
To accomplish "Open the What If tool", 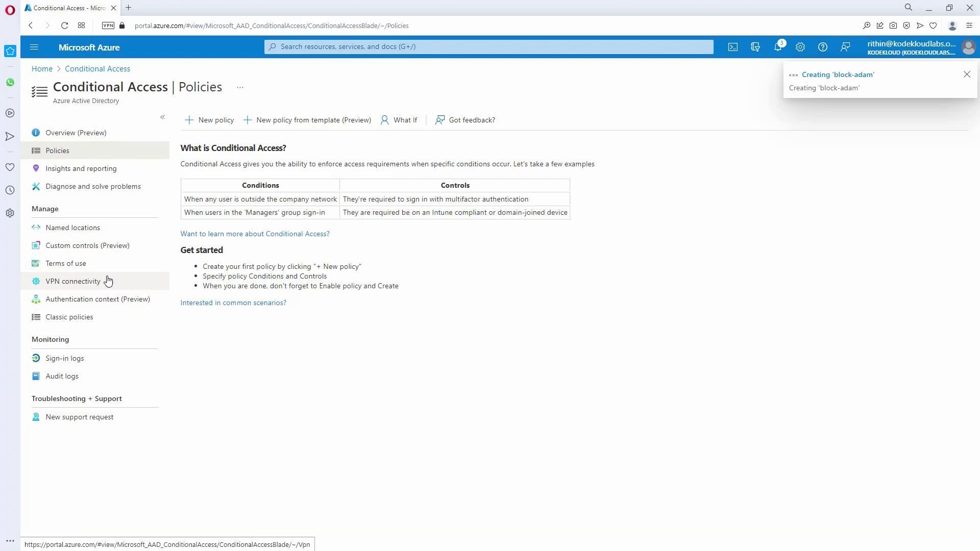I will pyautogui.click(x=399, y=120).
